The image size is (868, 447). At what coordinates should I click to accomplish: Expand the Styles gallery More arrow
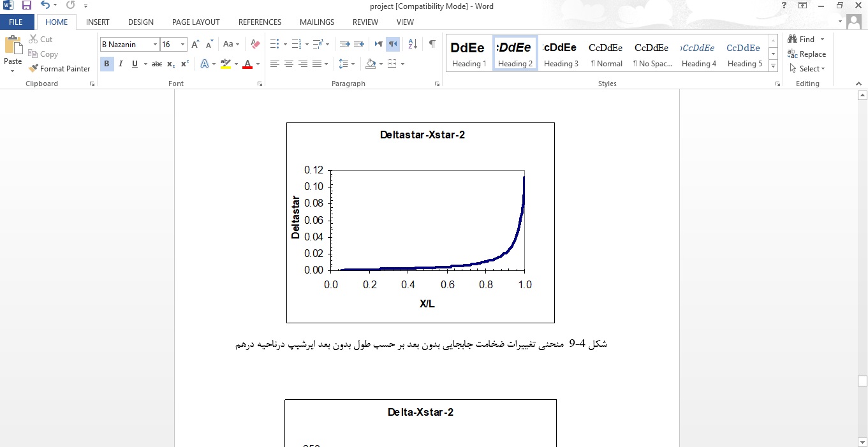click(773, 66)
